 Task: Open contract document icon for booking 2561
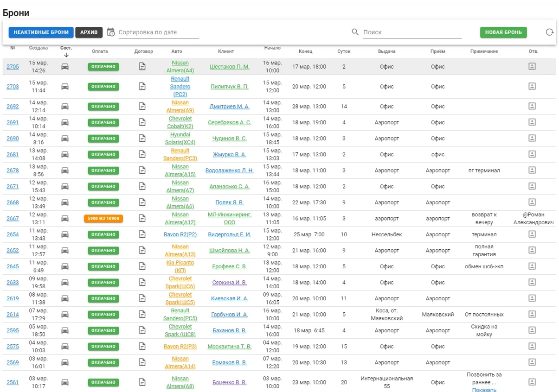(142, 382)
